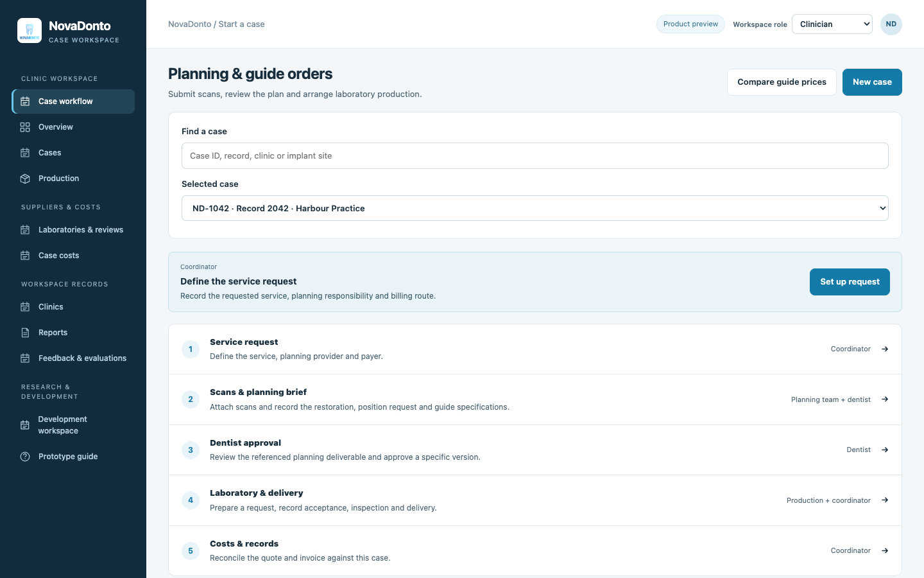Click 'Production + coordinator' role label

click(x=828, y=500)
